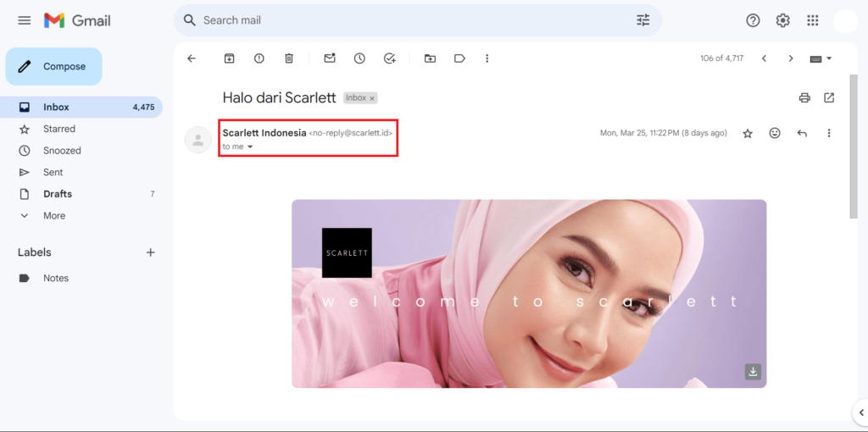Open the Starred folder
Viewport: 868px width, 432px height.
(x=81, y=129)
